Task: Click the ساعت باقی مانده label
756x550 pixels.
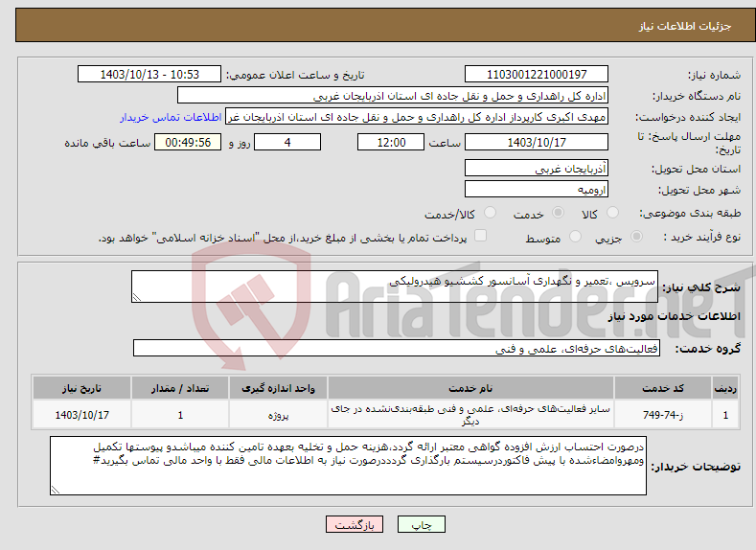Action: (x=107, y=143)
